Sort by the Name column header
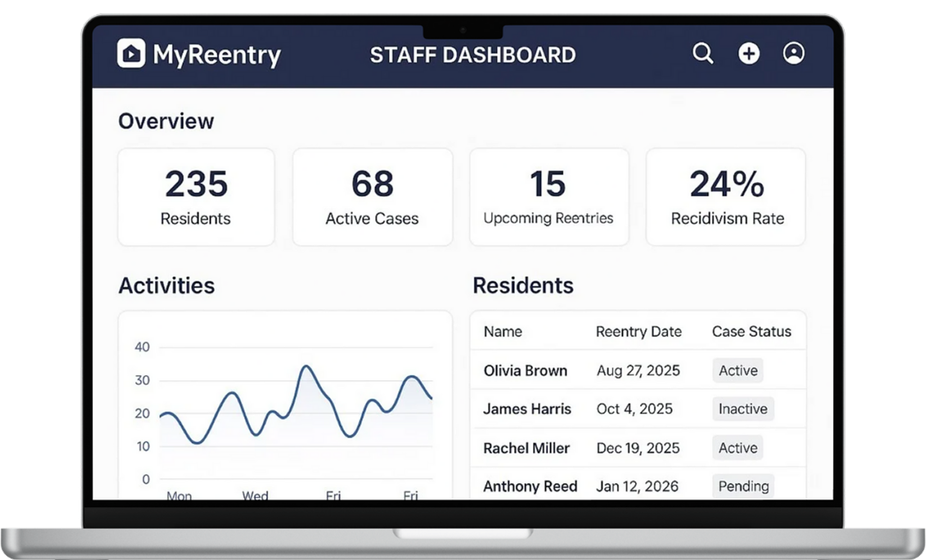The height and width of the screenshot is (560, 926). click(x=503, y=332)
